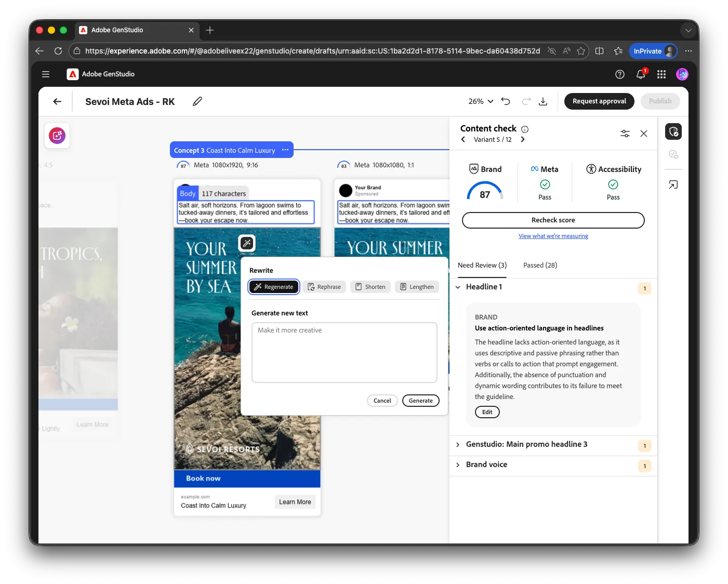
Task: Cancel the Rewrite dialog
Action: click(x=382, y=401)
